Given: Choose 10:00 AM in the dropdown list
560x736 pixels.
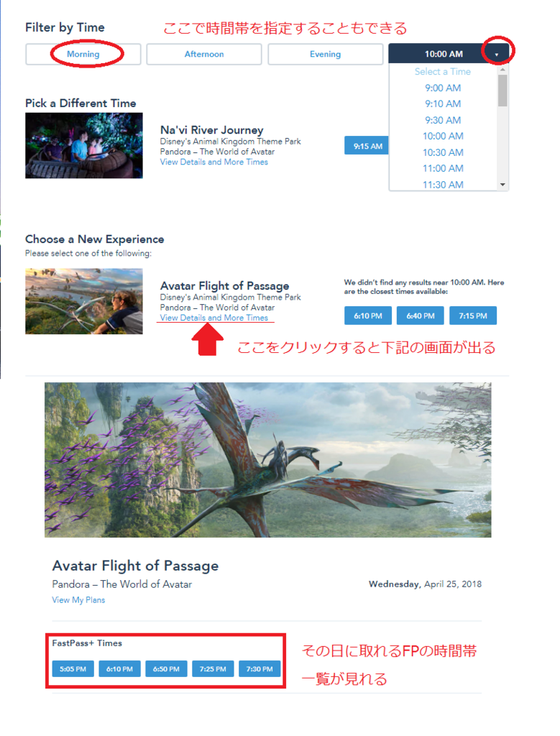Looking at the screenshot, I should [x=443, y=136].
